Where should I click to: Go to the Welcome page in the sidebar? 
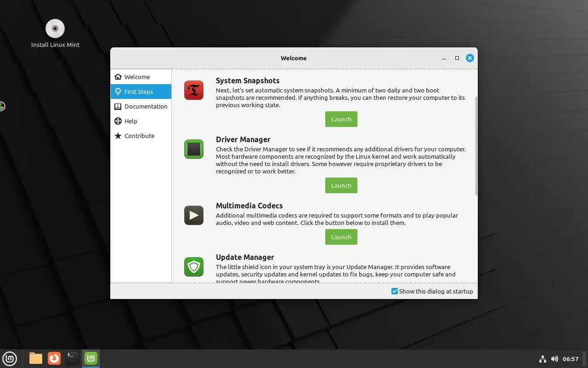pos(141,77)
